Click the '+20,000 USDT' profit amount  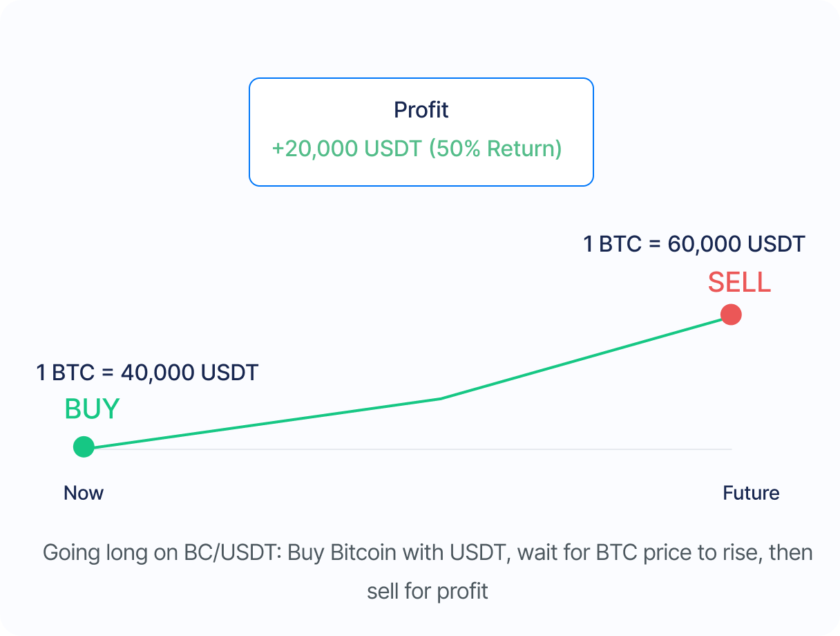tap(346, 149)
